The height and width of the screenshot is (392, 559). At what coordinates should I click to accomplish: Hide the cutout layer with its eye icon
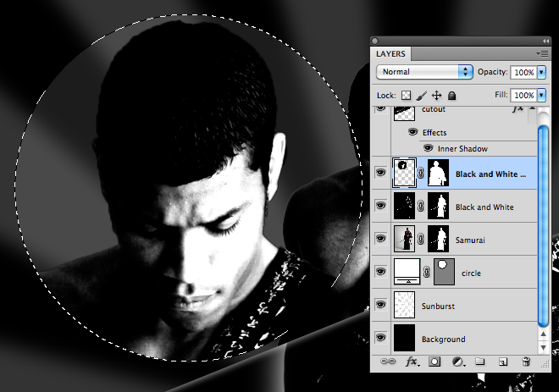click(x=381, y=108)
